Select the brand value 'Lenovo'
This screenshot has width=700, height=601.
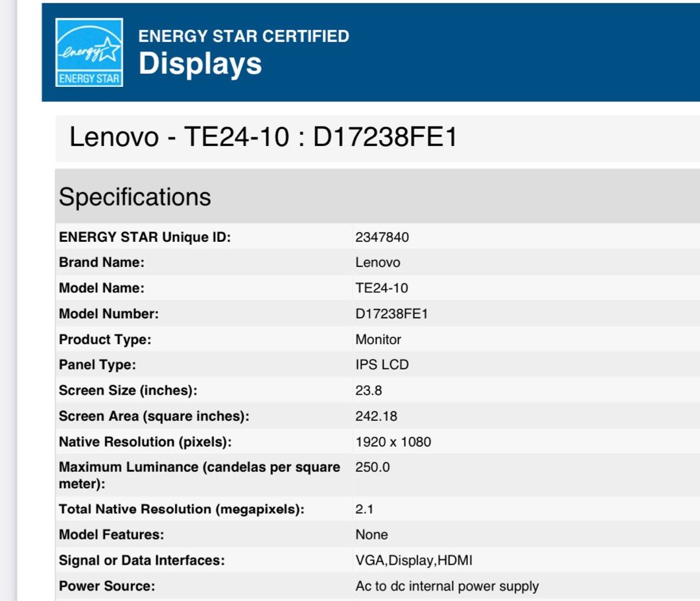point(378,263)
